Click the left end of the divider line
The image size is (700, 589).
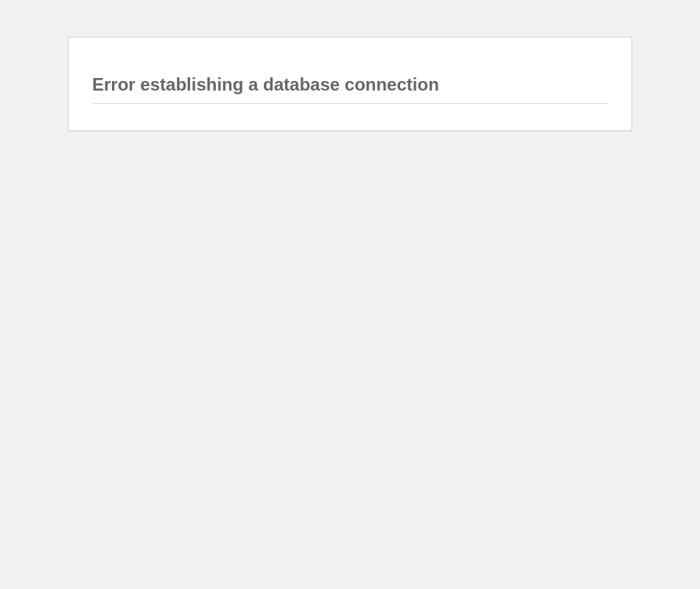tap(95, 103)
